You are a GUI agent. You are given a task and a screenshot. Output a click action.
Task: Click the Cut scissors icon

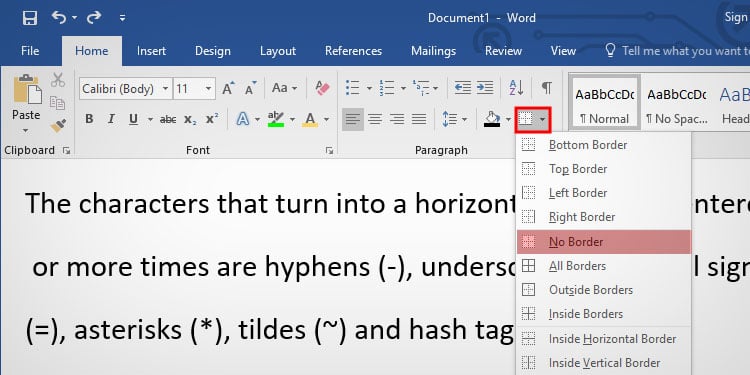click(x=58, y=80)
